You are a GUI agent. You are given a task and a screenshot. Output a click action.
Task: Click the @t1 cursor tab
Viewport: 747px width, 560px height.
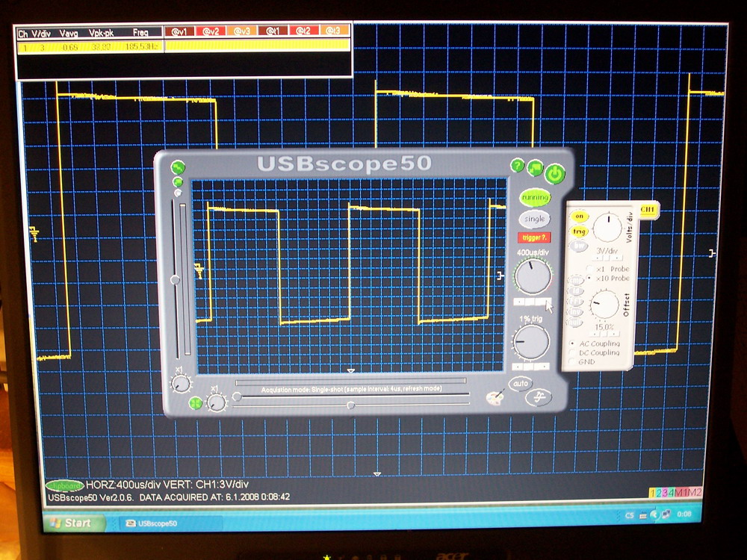pyautogui.click(x=273, y=31)
